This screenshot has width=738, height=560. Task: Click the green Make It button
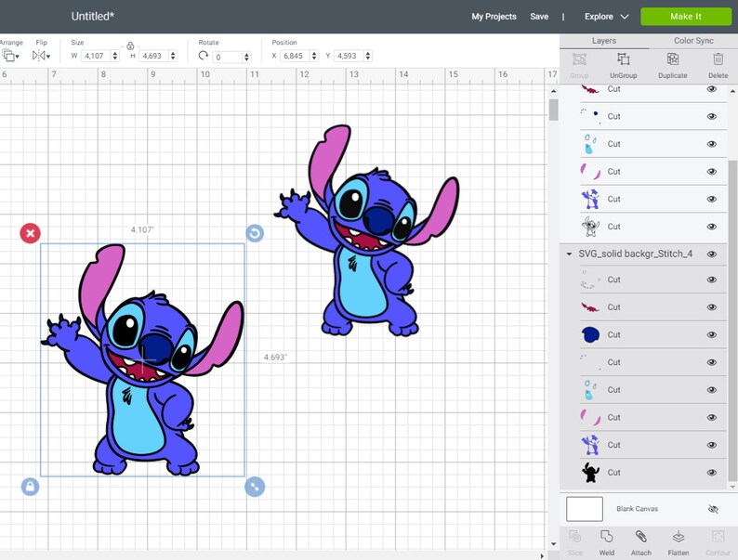click(686, 17)
